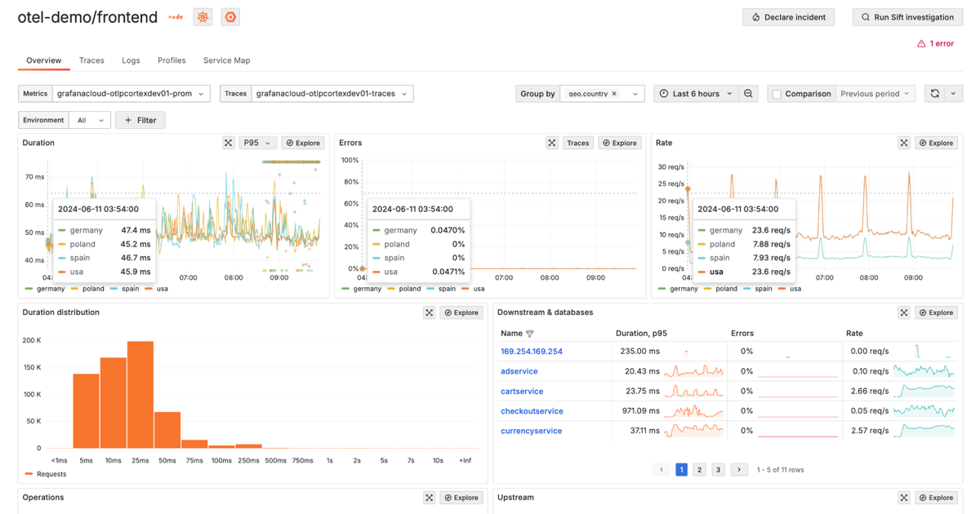
Task: Open the refresh interval dropdown arrow
Action: pyautogui.click(x=953, y=94)
